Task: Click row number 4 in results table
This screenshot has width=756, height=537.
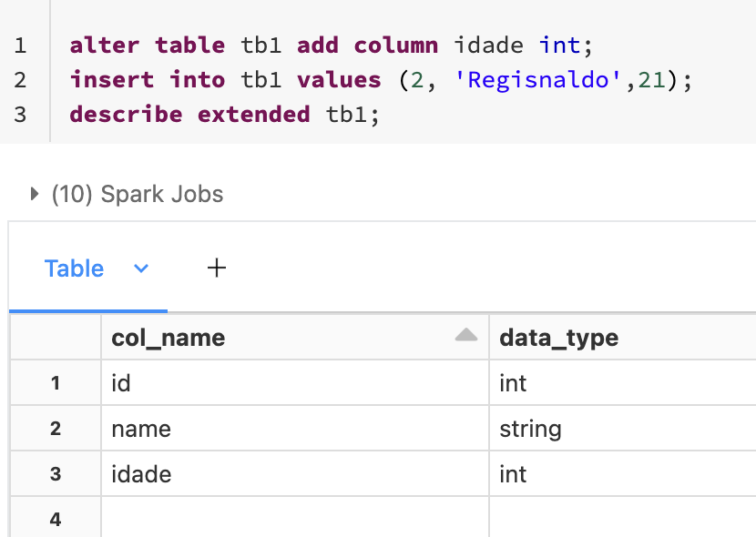Action: (x=56, y=519)
